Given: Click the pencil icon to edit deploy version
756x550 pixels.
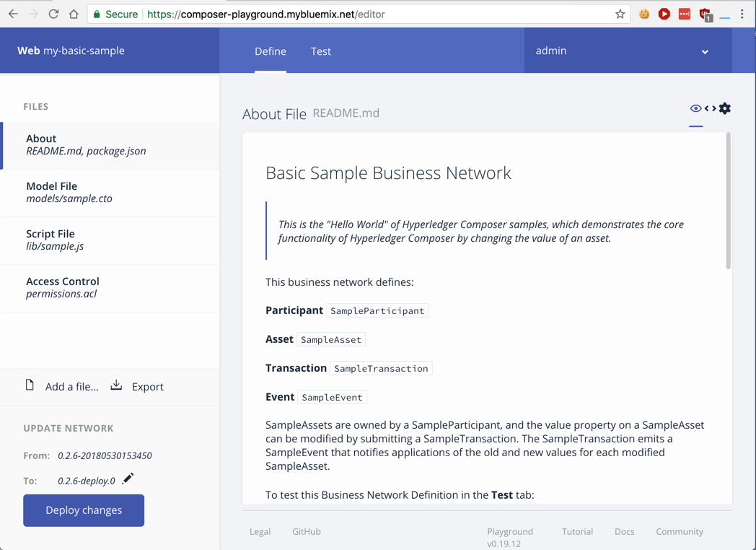Looking at the screenshot, I should tap(128, 479).
